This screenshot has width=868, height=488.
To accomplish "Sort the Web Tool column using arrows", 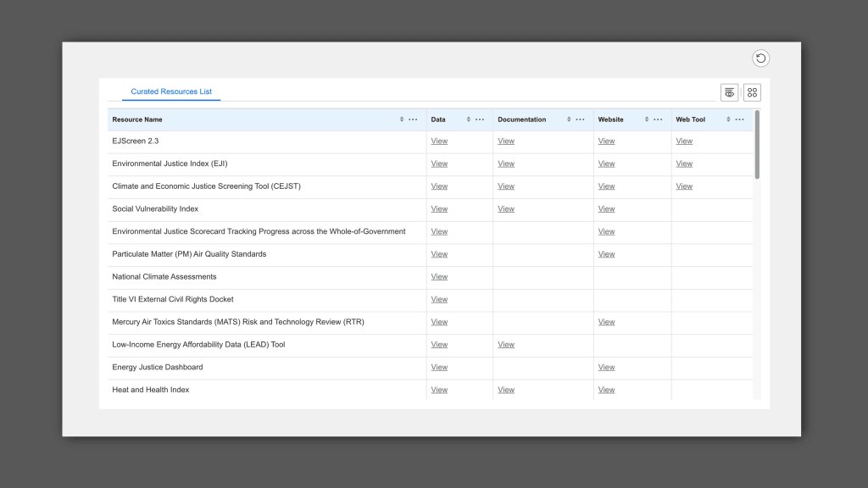I will point(728,119).
